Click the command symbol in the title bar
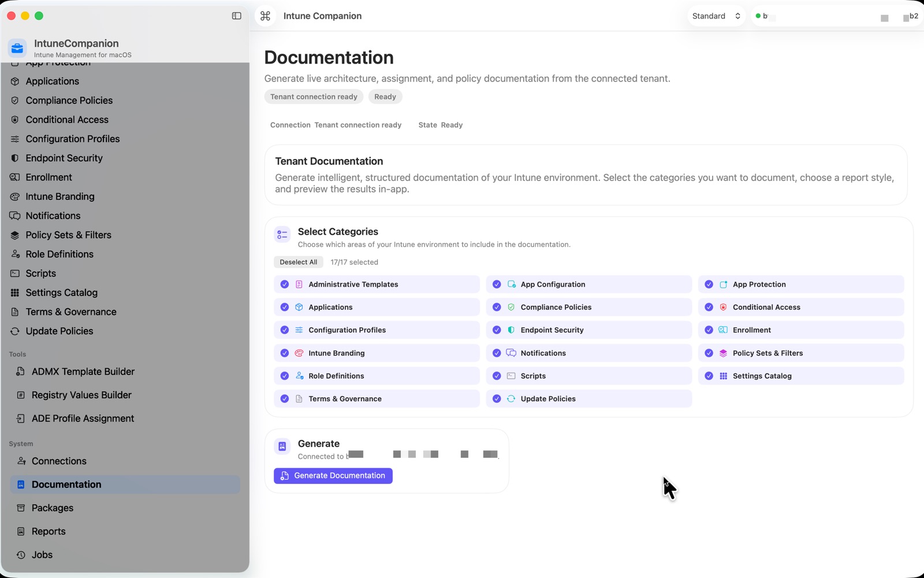This screenshot has width=924, height=578. click(265, 16)
